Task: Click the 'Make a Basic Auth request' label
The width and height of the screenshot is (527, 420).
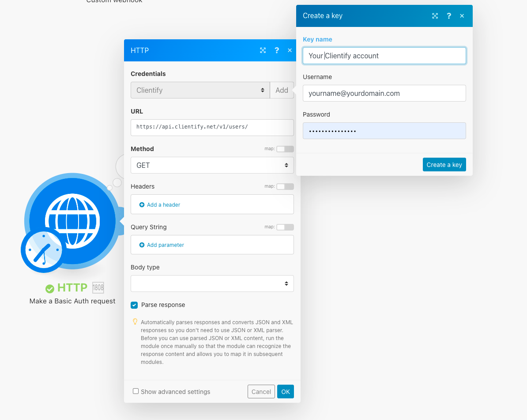Action: [72, 301]
